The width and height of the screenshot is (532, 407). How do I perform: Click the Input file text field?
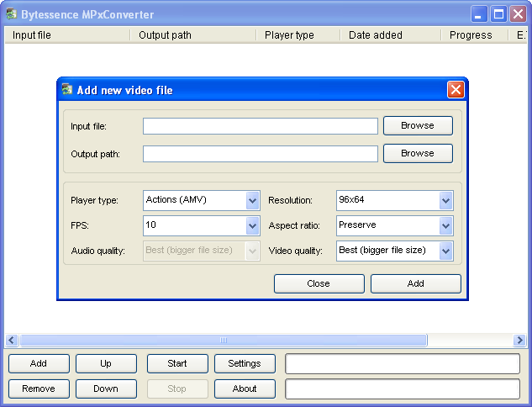[261, 126]
